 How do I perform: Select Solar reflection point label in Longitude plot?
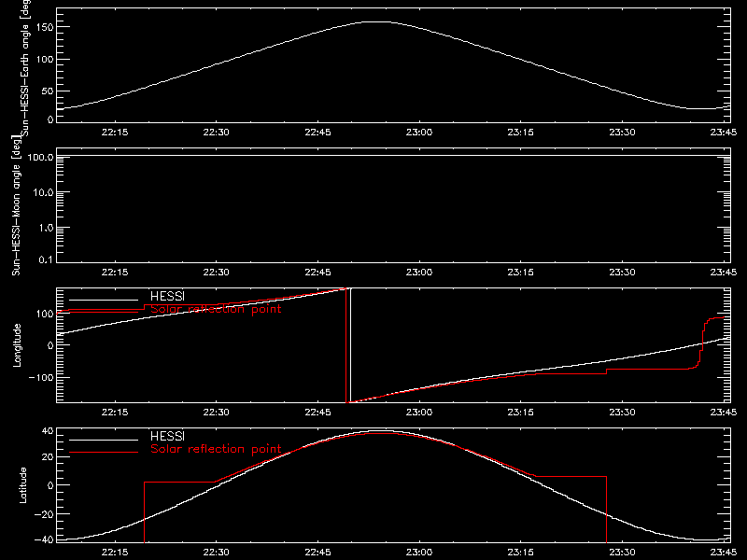[x=216, y=309]
